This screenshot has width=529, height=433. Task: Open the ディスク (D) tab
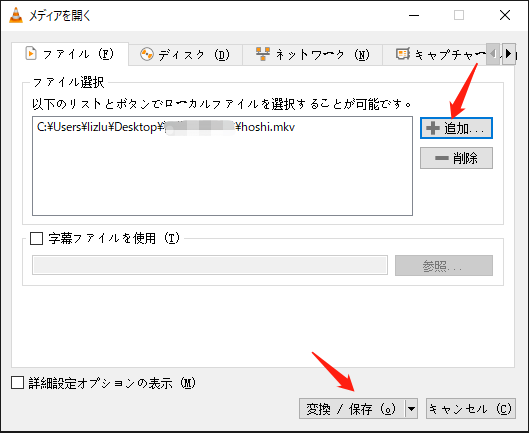point(185,55)
